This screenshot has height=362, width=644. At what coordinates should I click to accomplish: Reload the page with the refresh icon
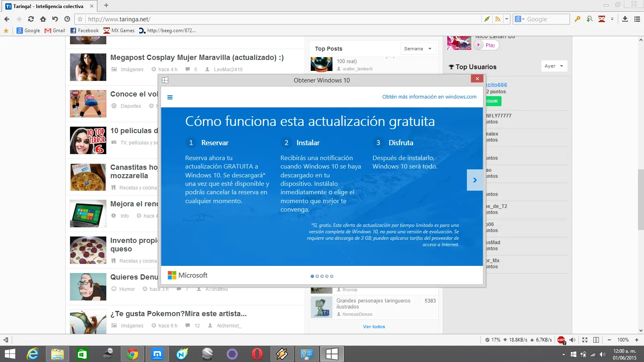(31, 19)
